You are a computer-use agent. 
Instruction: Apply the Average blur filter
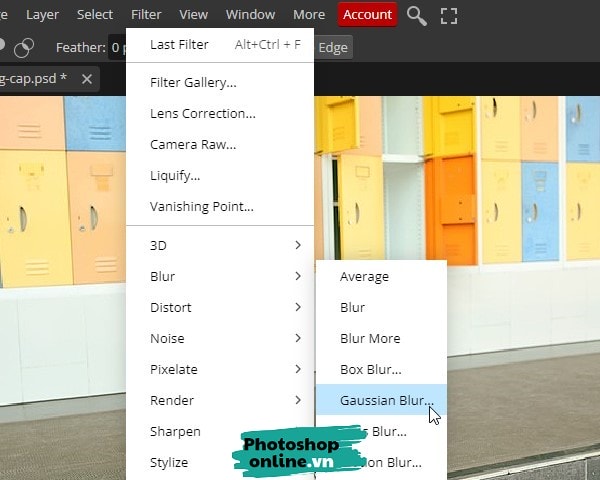[x=364, y=276]
